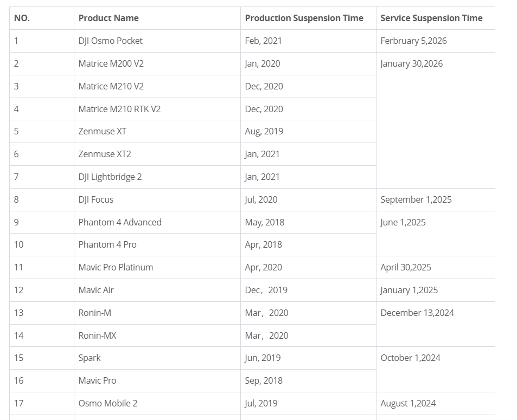
Task: Click the February 5,2026 service date
Action: (413, 41)
